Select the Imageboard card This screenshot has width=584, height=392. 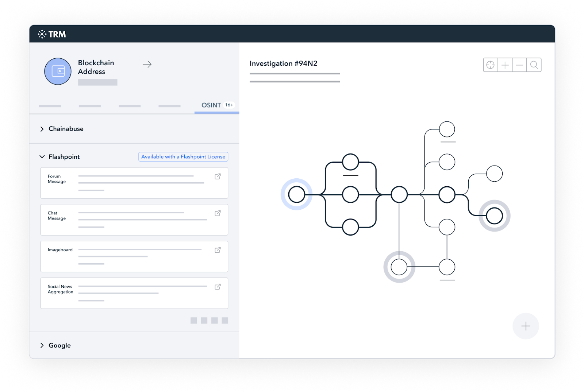coord(134,257)
